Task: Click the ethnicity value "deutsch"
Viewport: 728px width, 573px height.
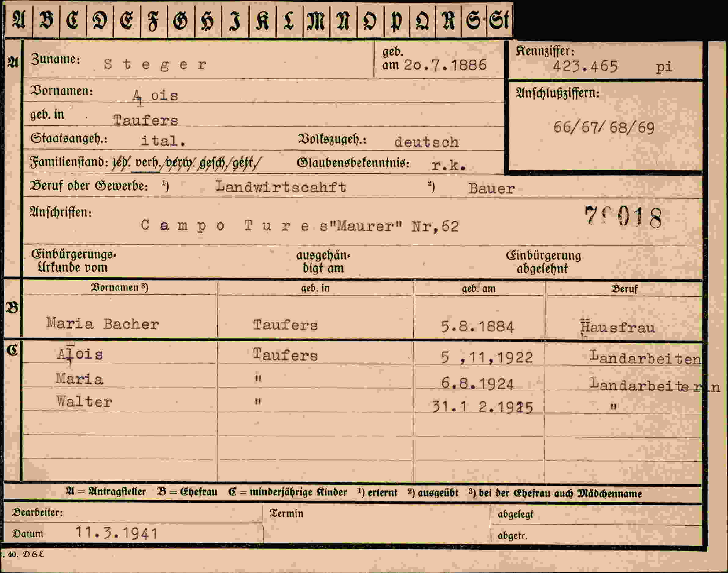Action: [426, 142]
